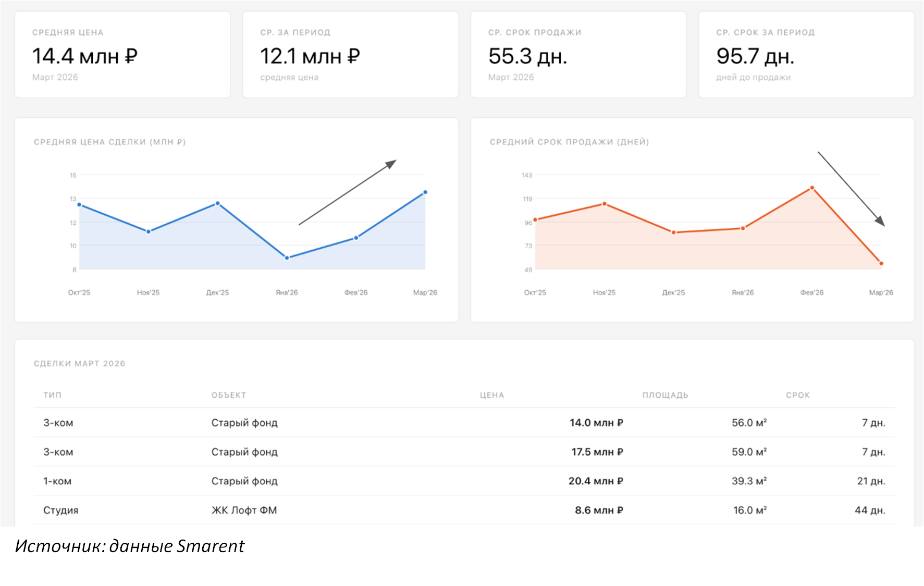Screen dimensions: 924x586
Task: Click the Ноя'25 point on the blue price chart
Action: click(149, 231)
